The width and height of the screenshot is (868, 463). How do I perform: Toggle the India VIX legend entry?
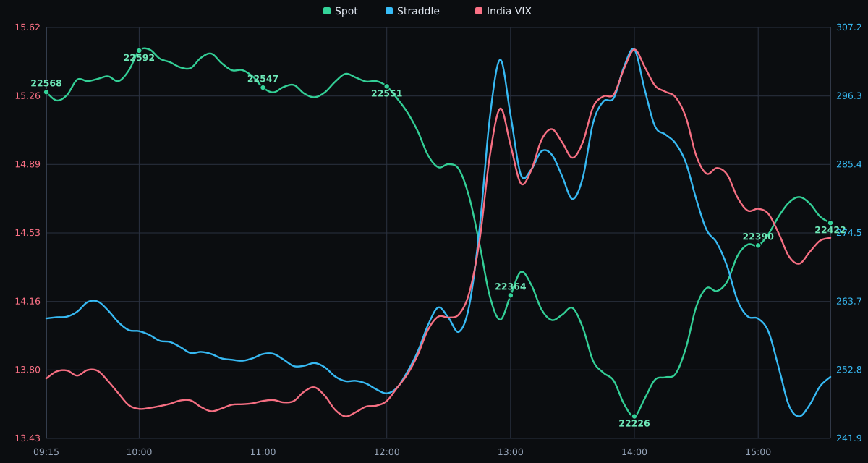click(503, 11)
